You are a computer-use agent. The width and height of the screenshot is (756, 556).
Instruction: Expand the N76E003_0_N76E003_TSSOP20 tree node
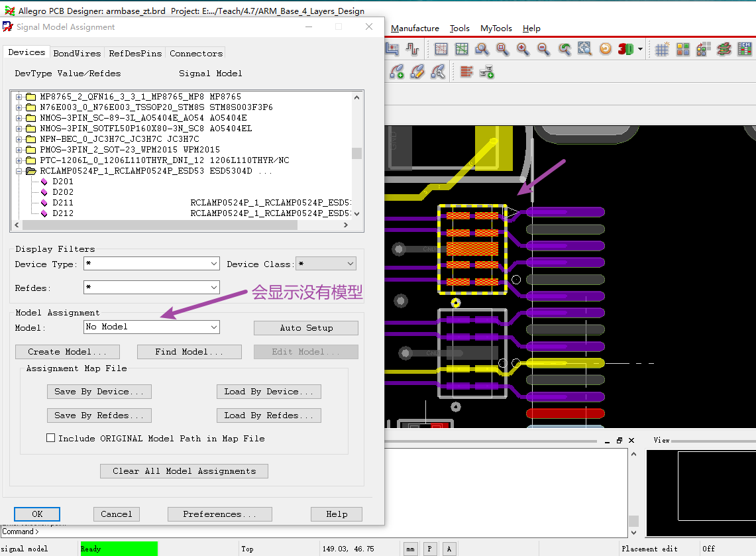click(19, 107)
